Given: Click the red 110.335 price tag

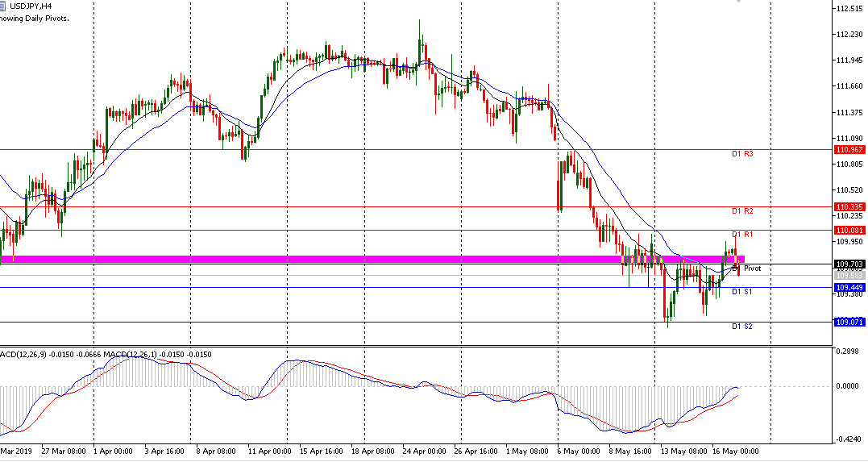Looking at the screenshot, I should point(851,207).
